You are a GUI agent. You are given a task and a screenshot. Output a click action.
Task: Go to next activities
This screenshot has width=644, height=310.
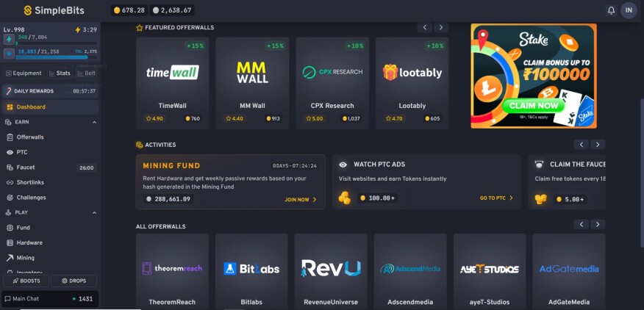(x=598, y=145)
